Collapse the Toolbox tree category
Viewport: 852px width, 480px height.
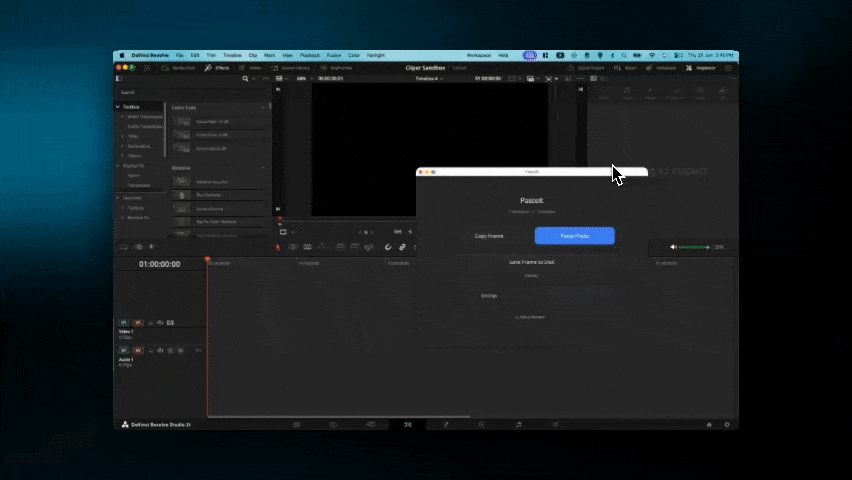(x=118, y=107)
